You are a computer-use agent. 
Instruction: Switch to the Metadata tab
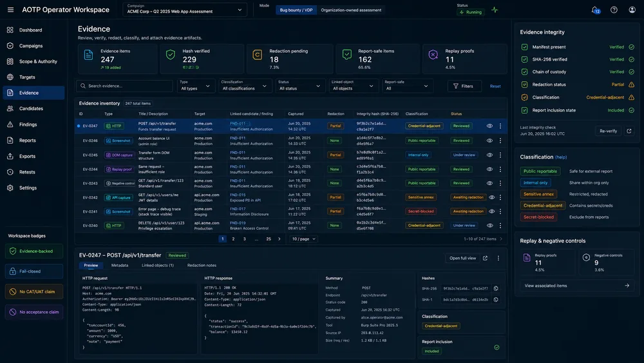[120, 265]
